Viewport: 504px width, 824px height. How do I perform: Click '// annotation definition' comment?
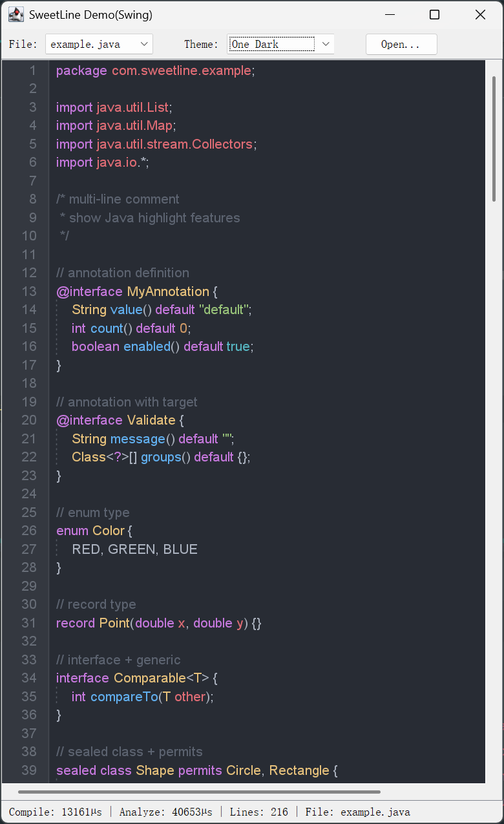(x=123, y=273)
